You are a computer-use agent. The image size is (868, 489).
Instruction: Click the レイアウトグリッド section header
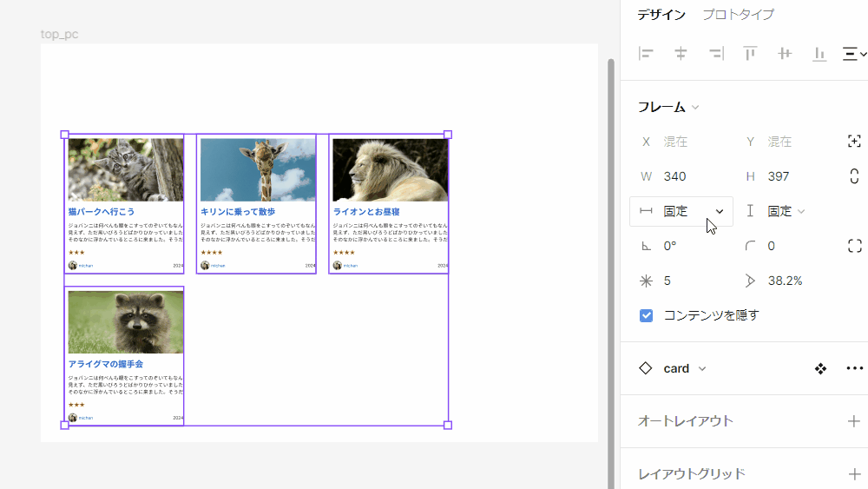[x=692, y=474]
